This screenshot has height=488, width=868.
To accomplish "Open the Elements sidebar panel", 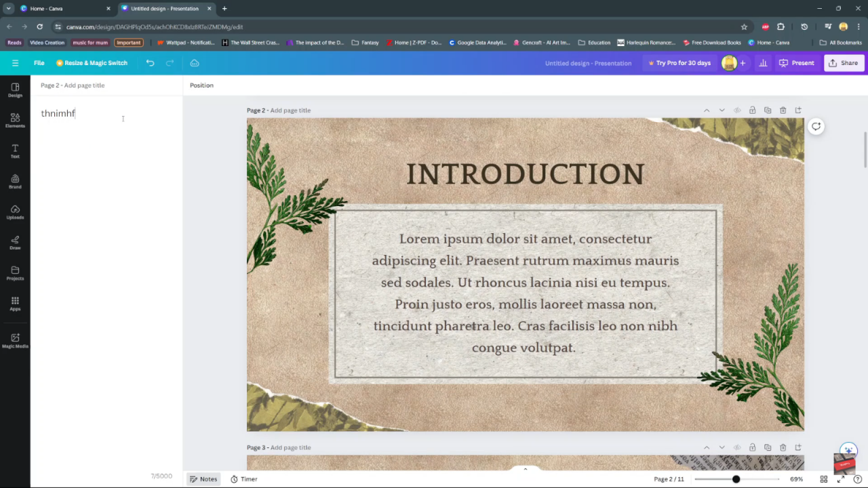I will pos(15,121).
